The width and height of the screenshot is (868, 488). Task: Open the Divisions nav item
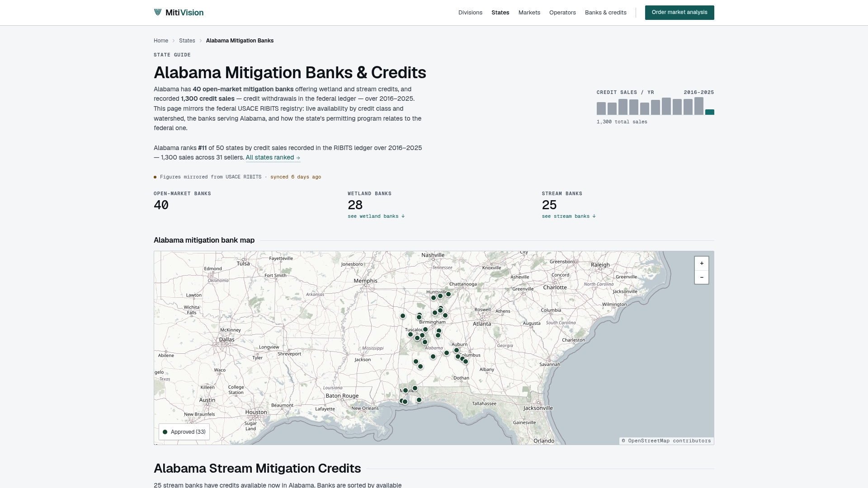[x=470, y=13]
